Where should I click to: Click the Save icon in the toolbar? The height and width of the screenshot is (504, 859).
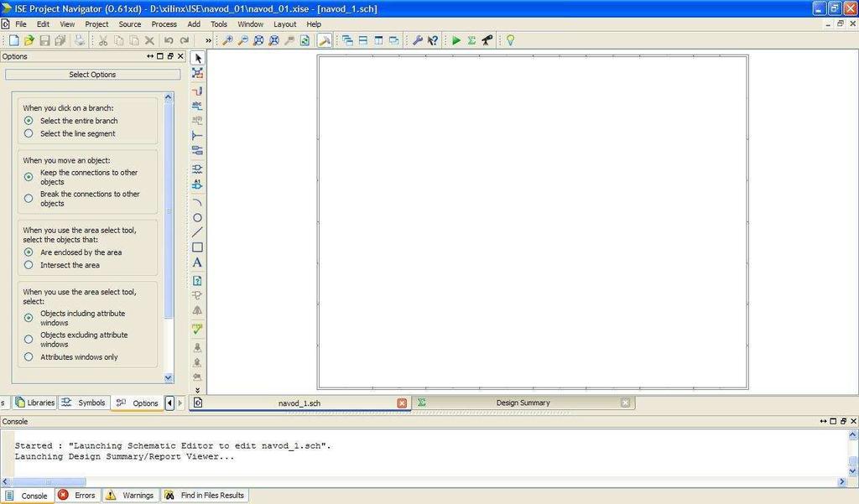point(45,40)
